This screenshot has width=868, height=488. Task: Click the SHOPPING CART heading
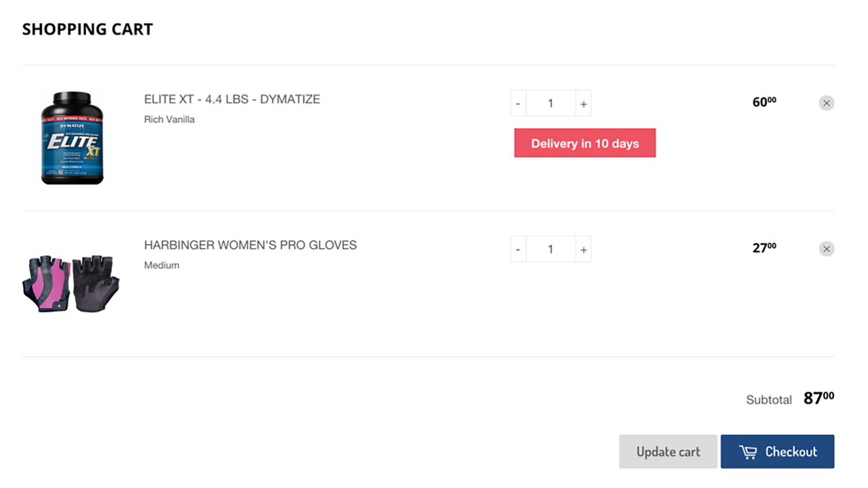pyautogui.click(x=87, y=28)
